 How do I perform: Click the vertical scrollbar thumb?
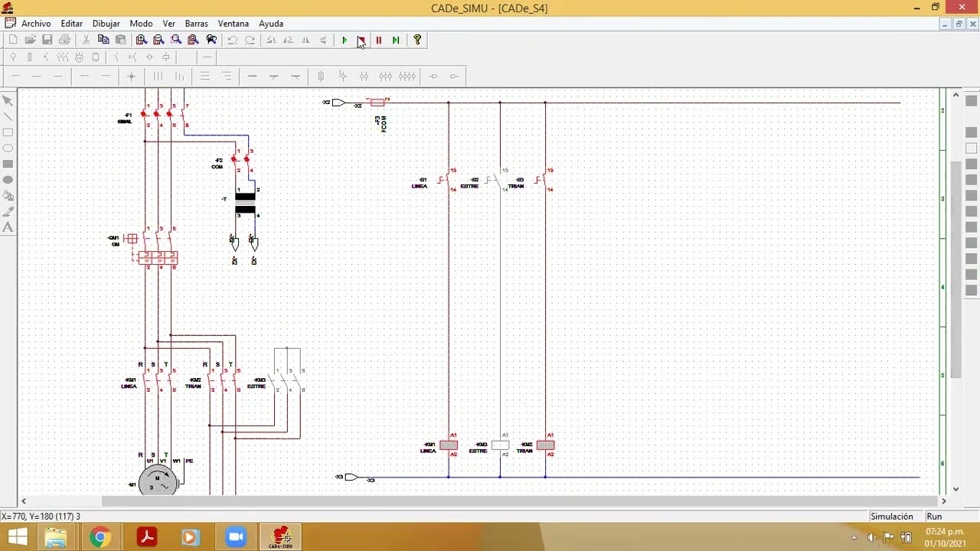click(x=955, y=271)
